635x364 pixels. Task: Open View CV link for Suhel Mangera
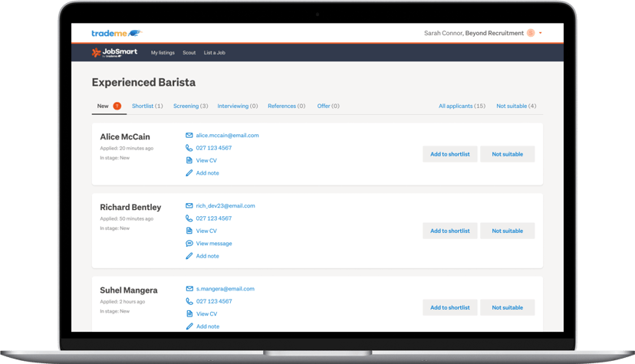[x=207, y=313]
